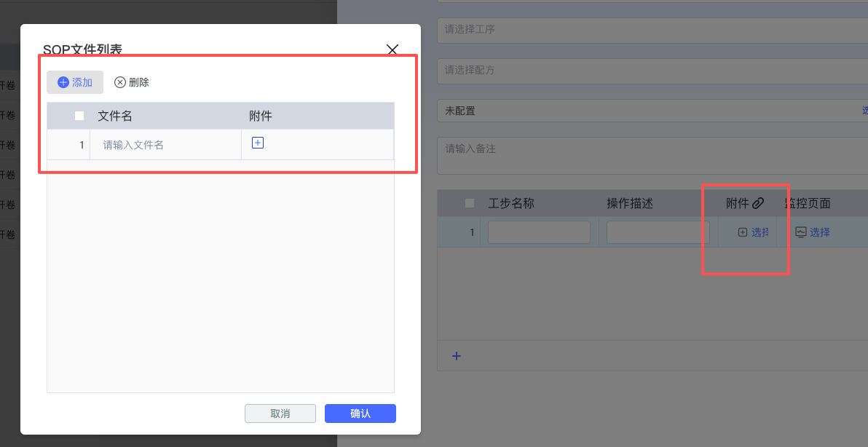
Task: Close the SOP文件列表 dialog
Action: tap(392, 50)
